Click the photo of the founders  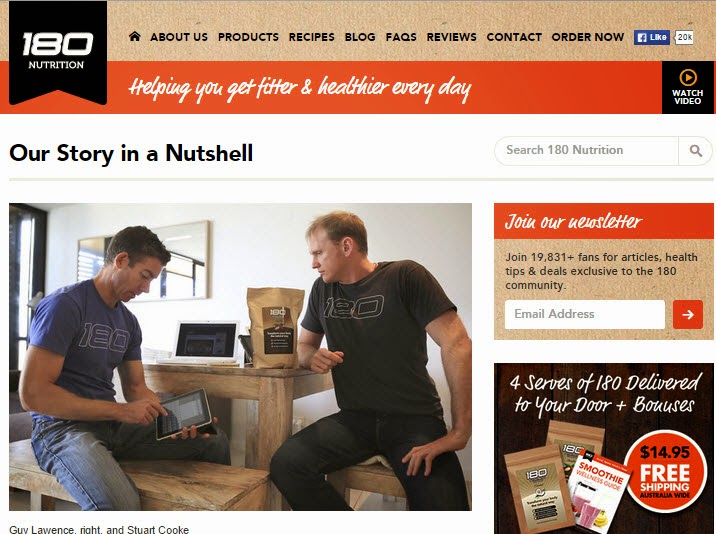coord(240,357)
